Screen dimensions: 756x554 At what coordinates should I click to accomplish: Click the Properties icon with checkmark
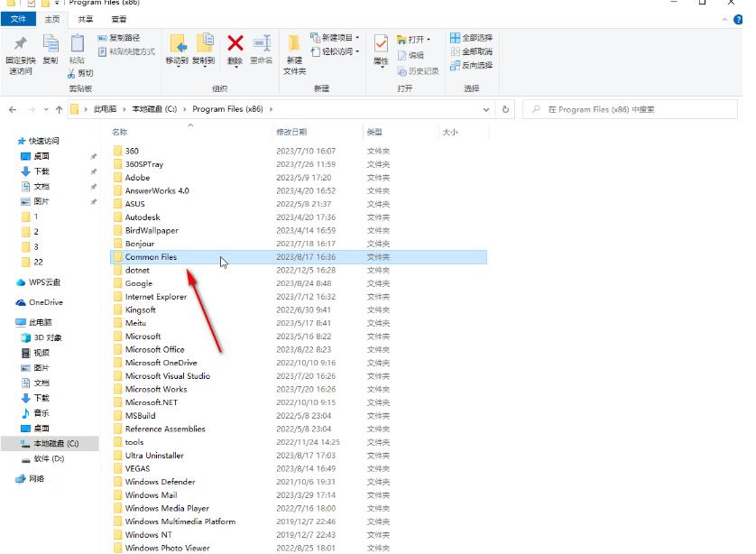pos(381,44)
